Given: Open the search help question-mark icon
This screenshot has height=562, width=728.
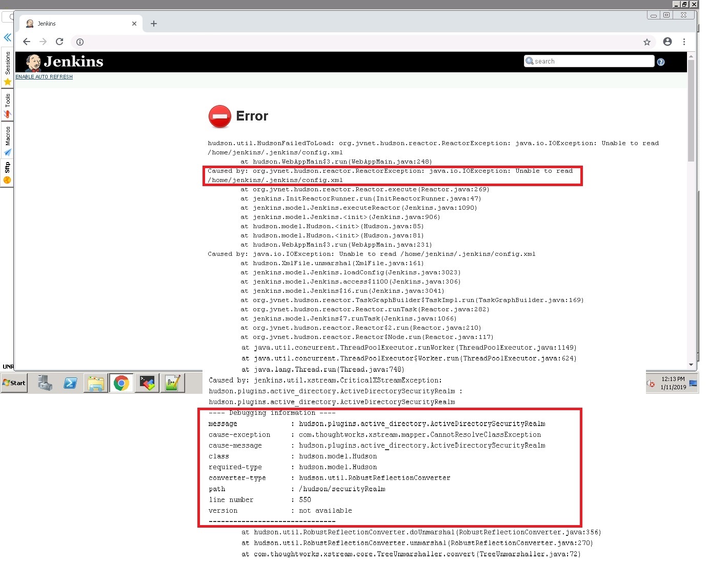Looking at the screenshot, I should click(661, 62).
